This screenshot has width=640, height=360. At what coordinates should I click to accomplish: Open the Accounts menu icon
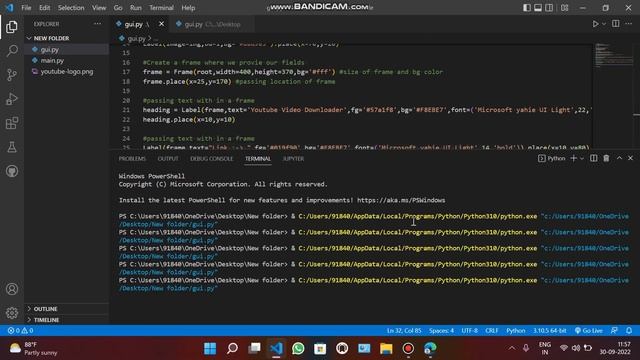pyautogui.click(x=12, y=289)
